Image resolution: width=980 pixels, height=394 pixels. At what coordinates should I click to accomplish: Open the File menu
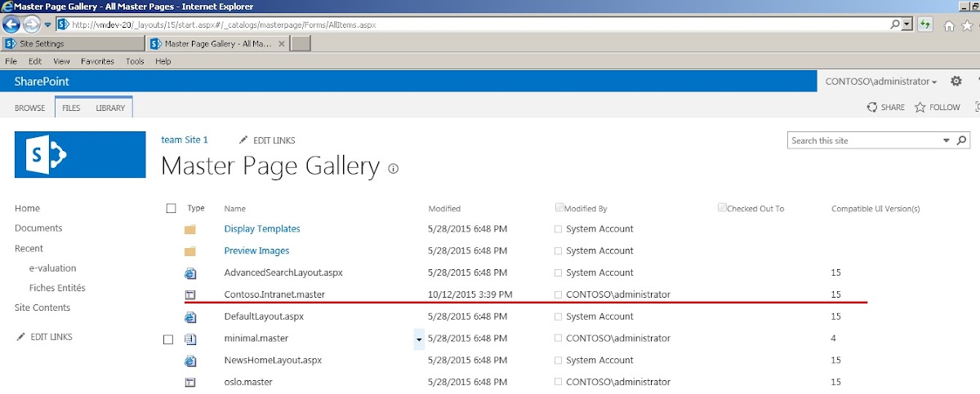pyautogui.click(x=11, y=61)
